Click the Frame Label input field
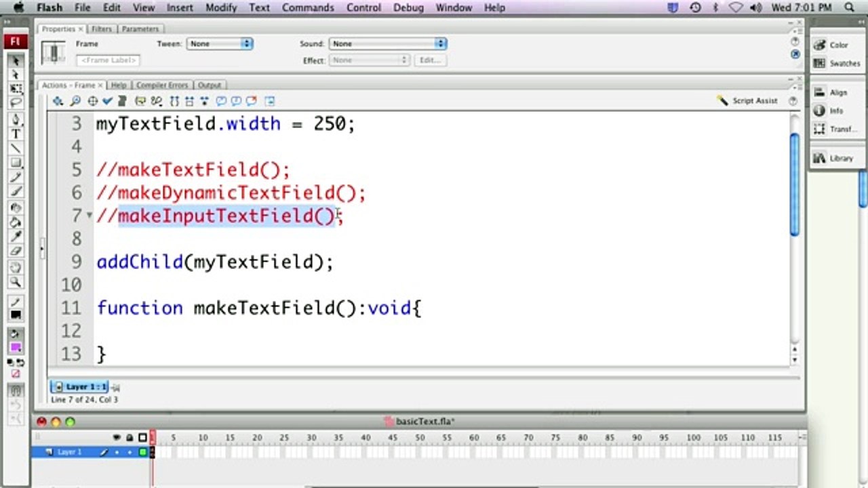 coord(108,60)
